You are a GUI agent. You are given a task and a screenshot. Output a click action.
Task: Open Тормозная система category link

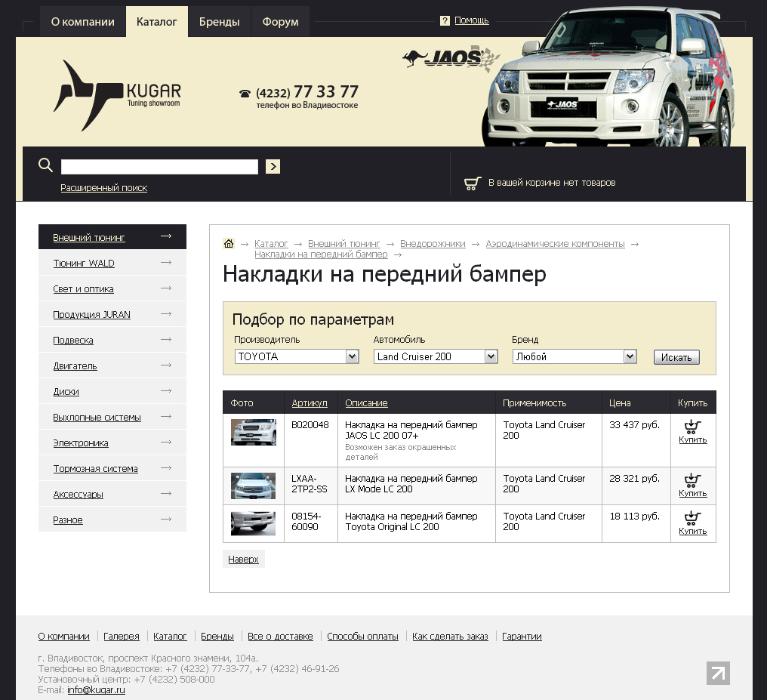95,469
